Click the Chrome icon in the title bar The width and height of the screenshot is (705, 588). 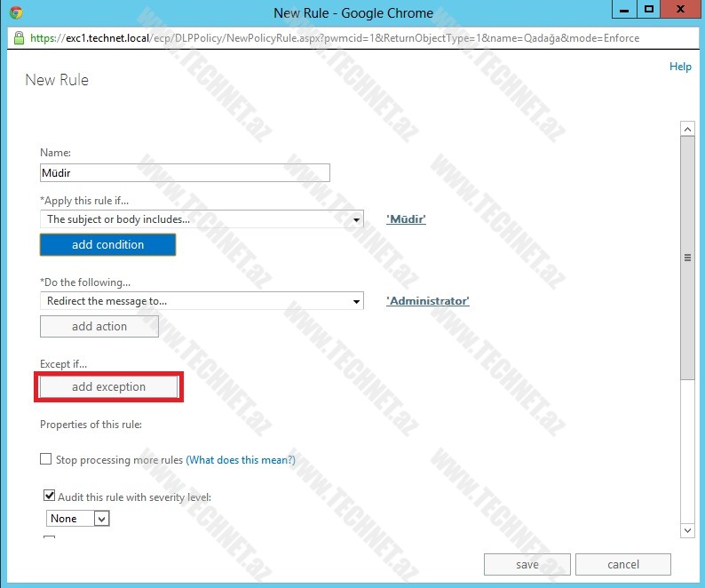pos(16,13)
